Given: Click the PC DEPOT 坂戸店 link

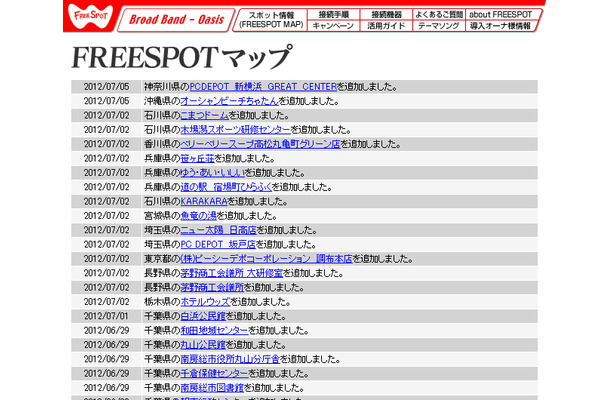Looking at the screenshot, I should tap(220, 243).
